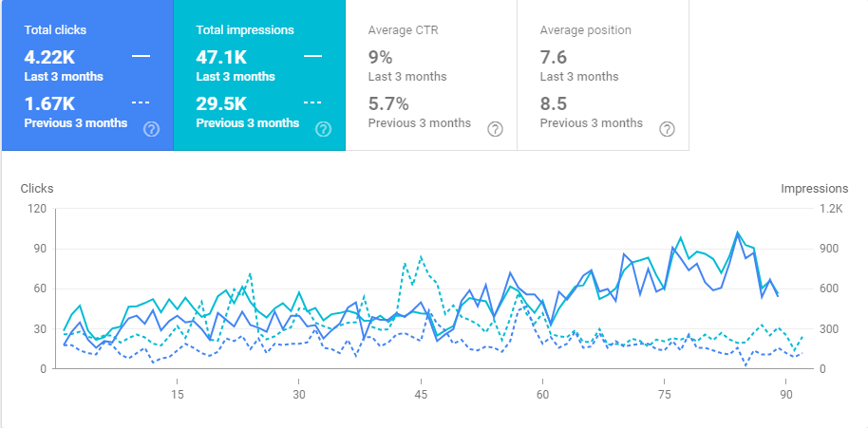The height and width of the screenshot is (428, 868).
Task: Click solid line legend beside 47.1K
Action: (312, 56)
